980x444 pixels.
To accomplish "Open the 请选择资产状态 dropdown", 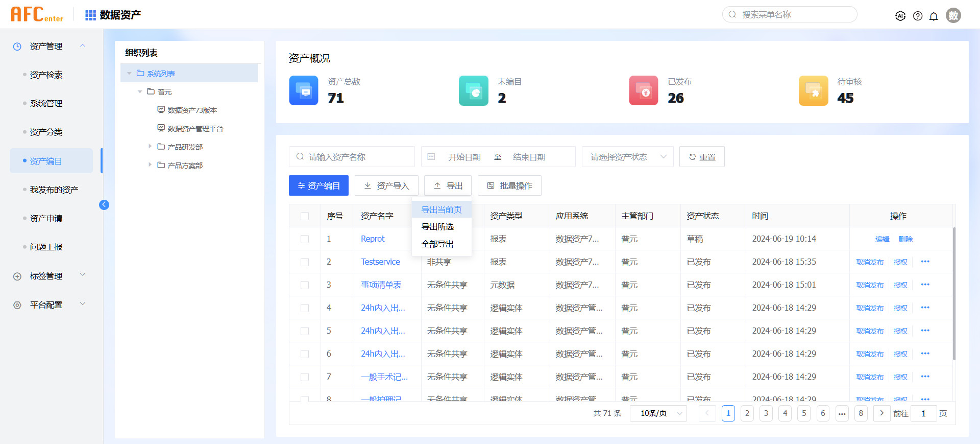I will 628,157.
